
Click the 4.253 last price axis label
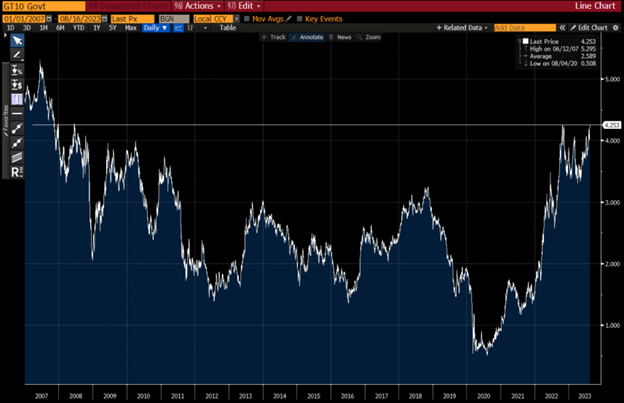coord(612,125)
